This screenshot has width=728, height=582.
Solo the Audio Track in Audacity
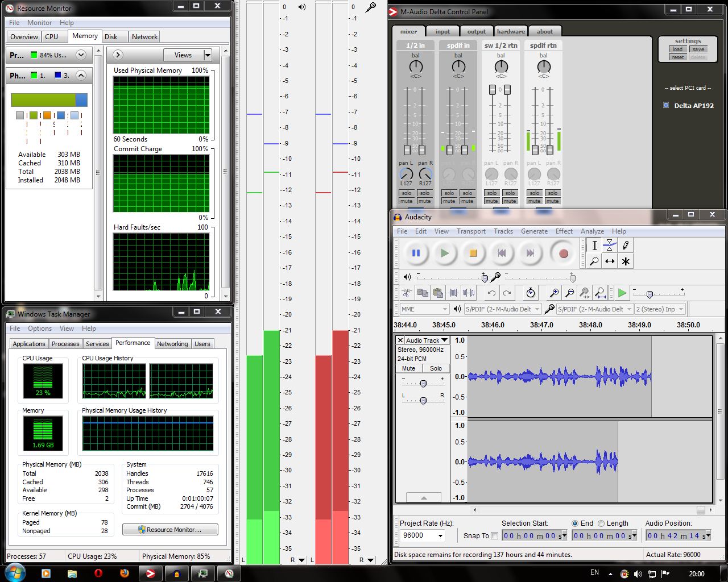coord(436,368)
